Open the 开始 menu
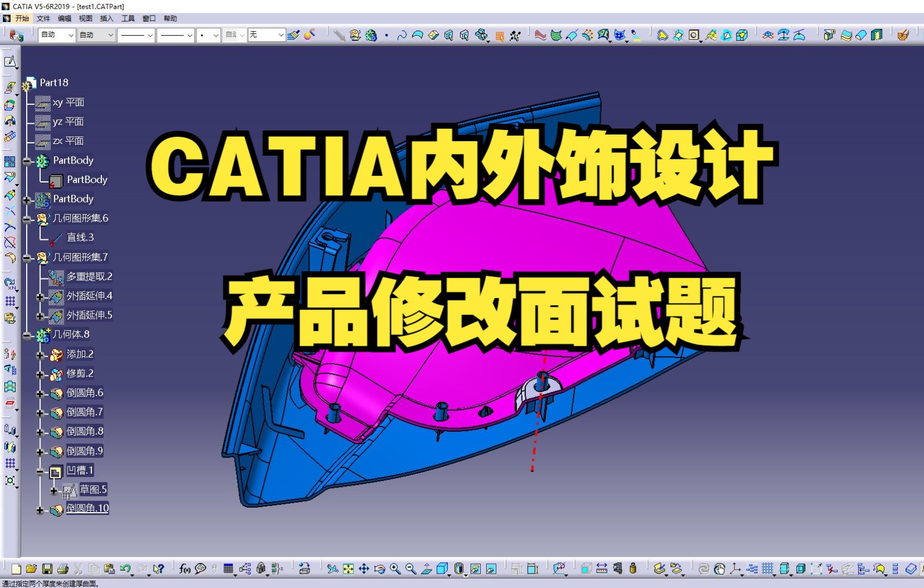This screenshot has height=588, width=924. coord(22,18)
